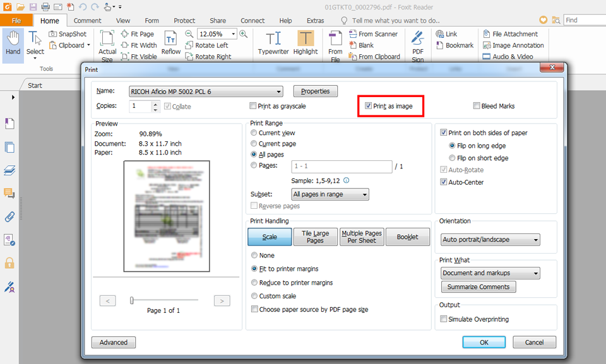
Task: Click Fit Visible view
Action: [139, 56]
